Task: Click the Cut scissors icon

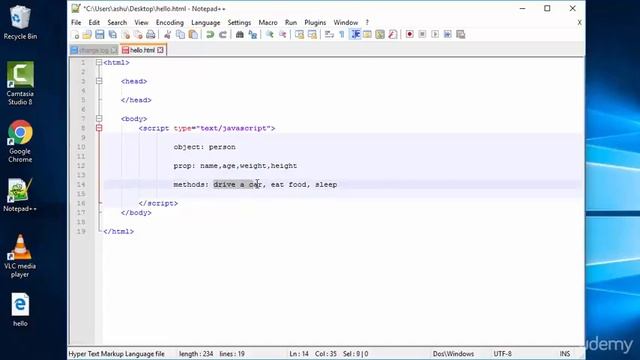Action: 167,35
